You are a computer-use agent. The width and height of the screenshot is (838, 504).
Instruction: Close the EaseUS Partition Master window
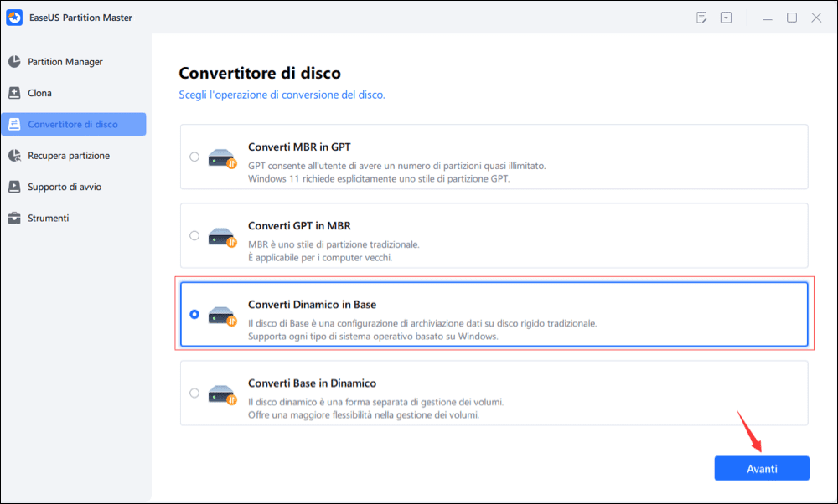[x=816, y=18]
